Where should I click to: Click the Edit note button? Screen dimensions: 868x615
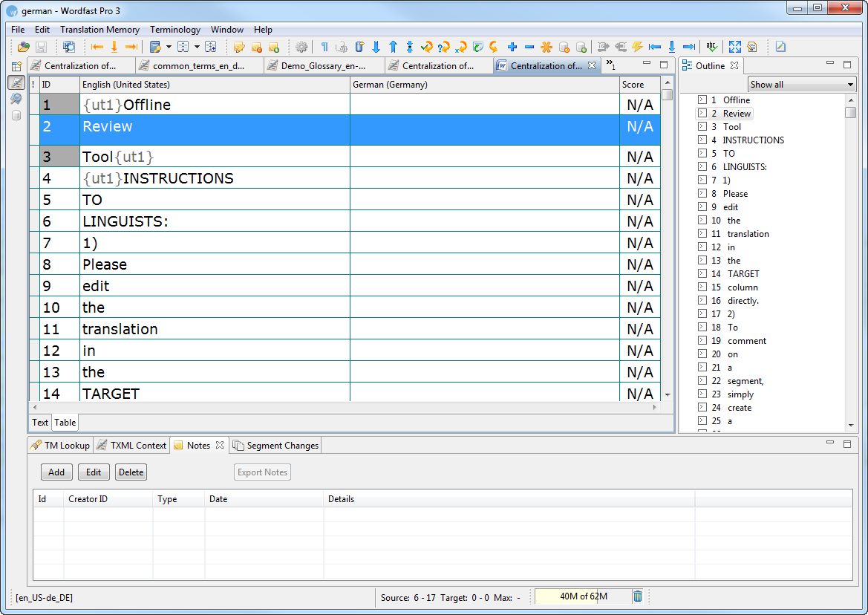(x=94, y=472)
